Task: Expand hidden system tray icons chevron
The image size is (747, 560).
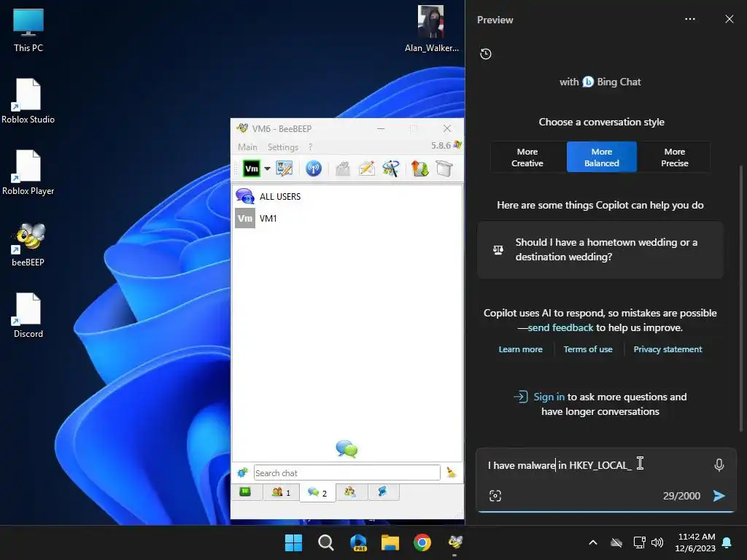Action: point(592,542)
